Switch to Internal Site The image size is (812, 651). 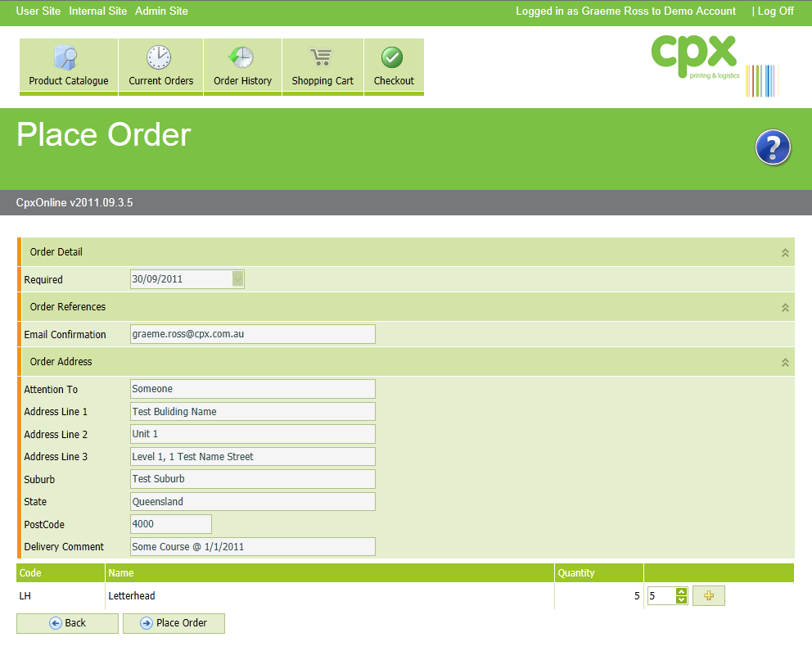tap(97, 11)
